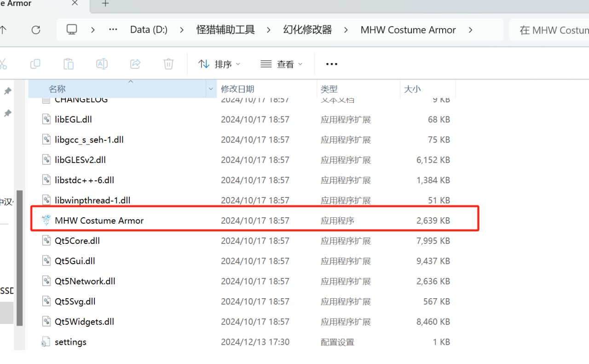Click the Paste toolbar icon
The height and width of the screenshot is (364, 589).
(x=69, y=64)
